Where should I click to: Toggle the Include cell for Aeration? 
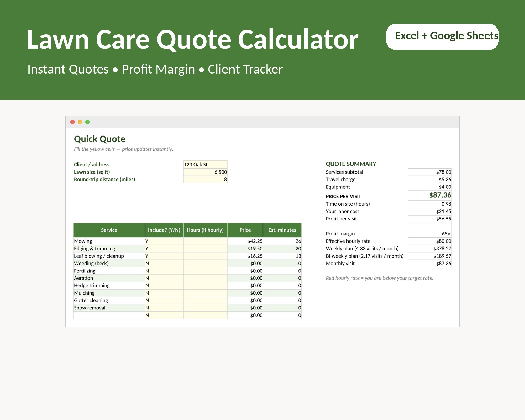pyautogui.click(x=164, y=278)
